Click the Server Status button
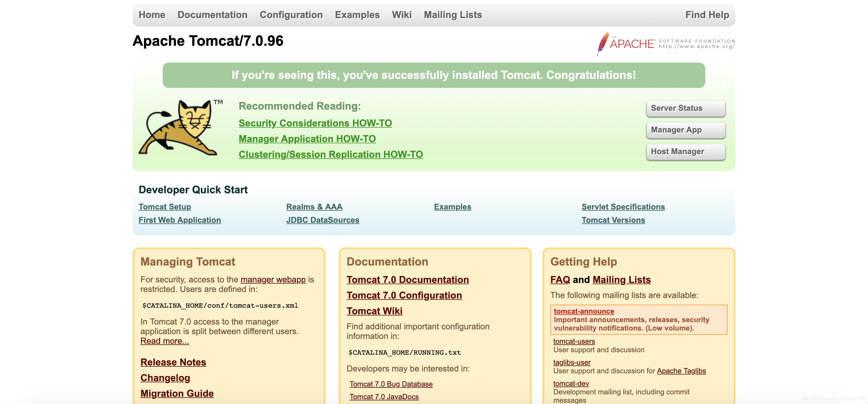868x404 pixels. pos(686,108)
